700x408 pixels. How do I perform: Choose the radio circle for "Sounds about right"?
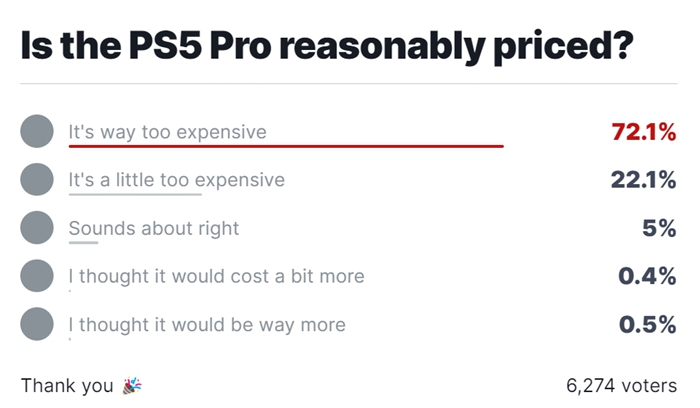[37, 228]
